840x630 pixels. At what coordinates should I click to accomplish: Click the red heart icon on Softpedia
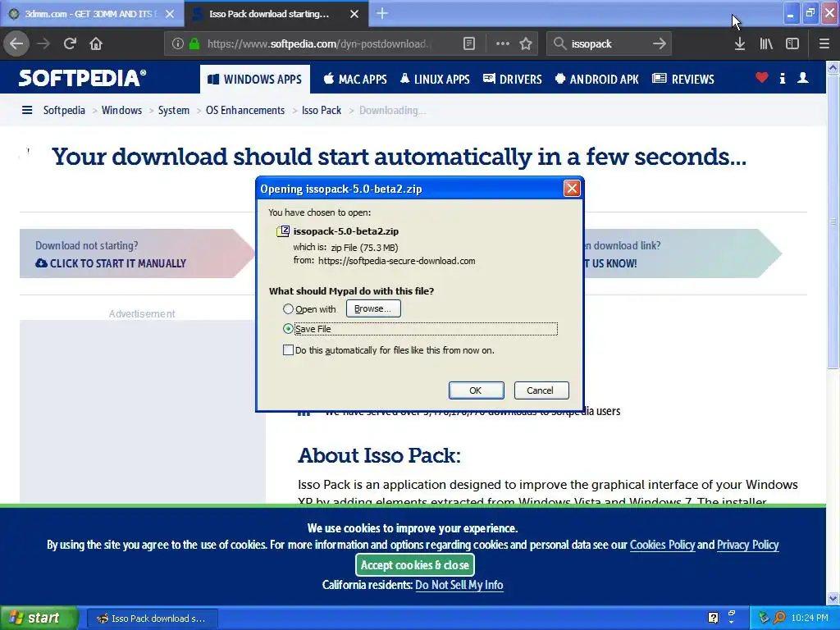coord(762,78)
